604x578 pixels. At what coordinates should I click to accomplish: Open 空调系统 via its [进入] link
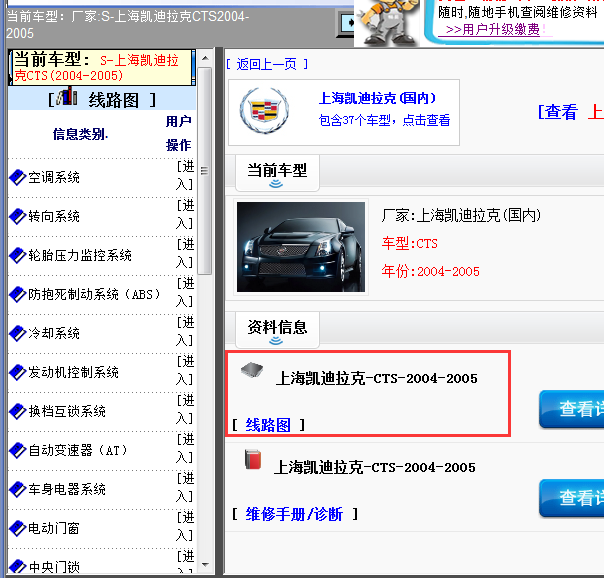(185, 176)
